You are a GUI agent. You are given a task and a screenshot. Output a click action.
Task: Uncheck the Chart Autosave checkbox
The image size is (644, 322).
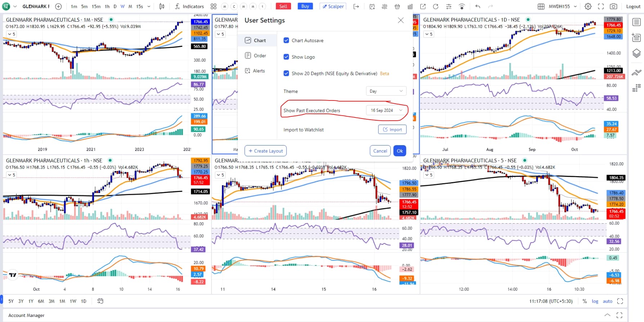pyautogui.click(x=286, y=40)
